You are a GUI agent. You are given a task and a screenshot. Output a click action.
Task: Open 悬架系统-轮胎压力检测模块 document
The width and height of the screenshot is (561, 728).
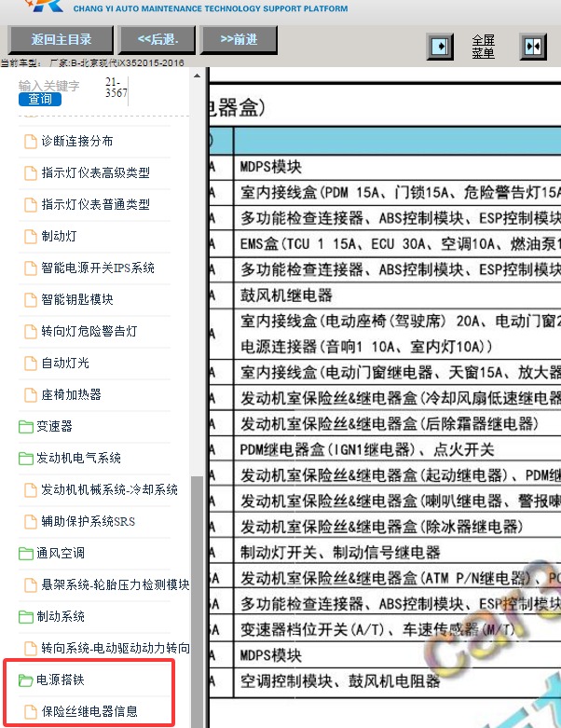[x=115, y=585]
